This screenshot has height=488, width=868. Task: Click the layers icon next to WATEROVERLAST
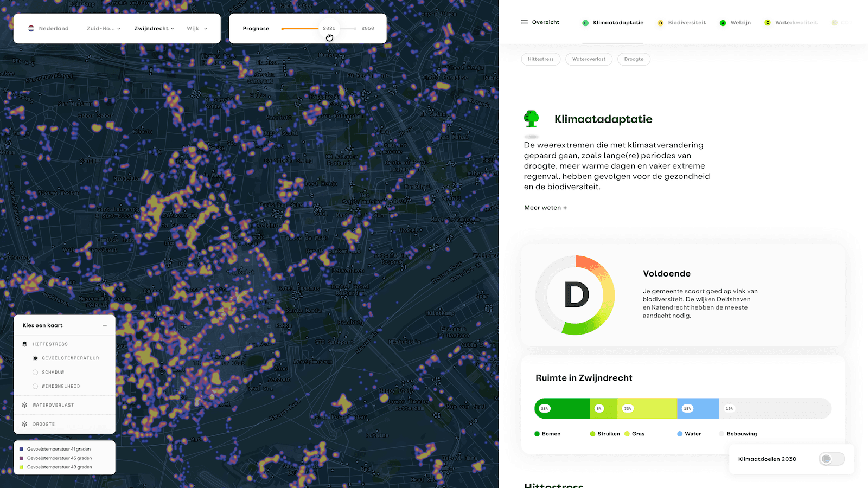25,405
